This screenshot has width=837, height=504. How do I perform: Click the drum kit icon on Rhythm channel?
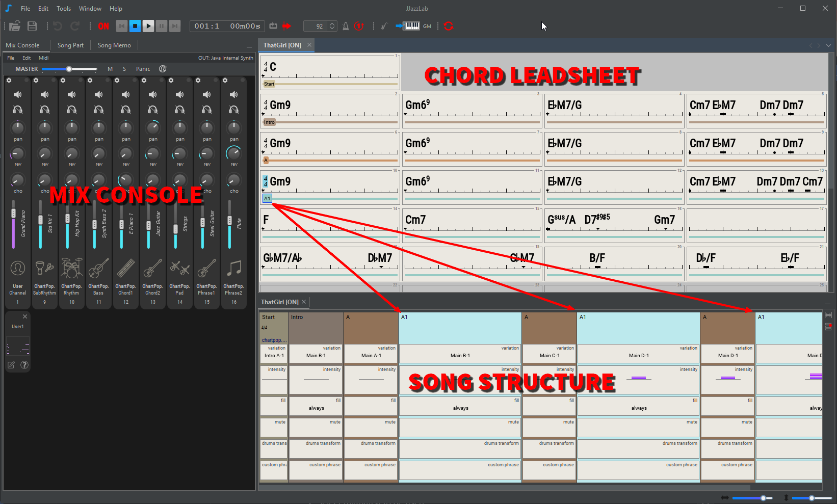(x=71, y=268)
